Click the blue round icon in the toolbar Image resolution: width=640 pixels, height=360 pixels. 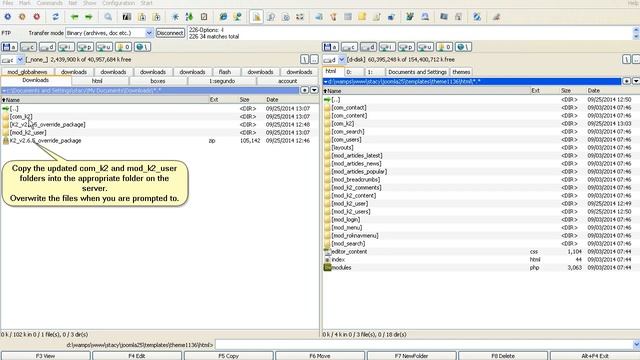(7, 17)
